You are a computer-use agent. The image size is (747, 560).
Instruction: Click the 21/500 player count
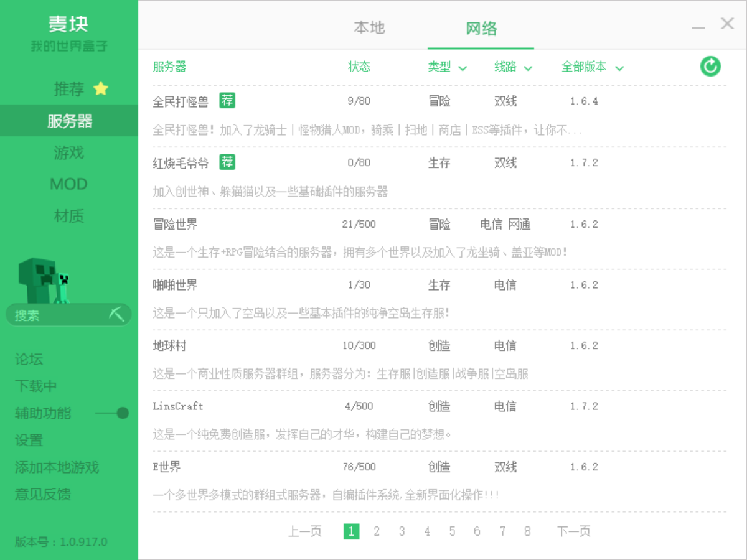pyautogui.click(x=359, y=224)
